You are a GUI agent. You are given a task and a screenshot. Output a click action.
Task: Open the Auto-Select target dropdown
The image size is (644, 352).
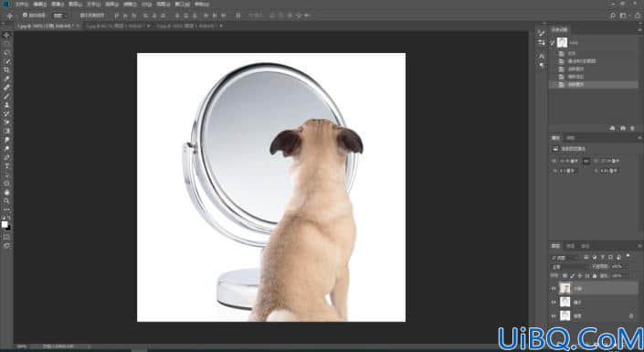[x=59, y=16]
